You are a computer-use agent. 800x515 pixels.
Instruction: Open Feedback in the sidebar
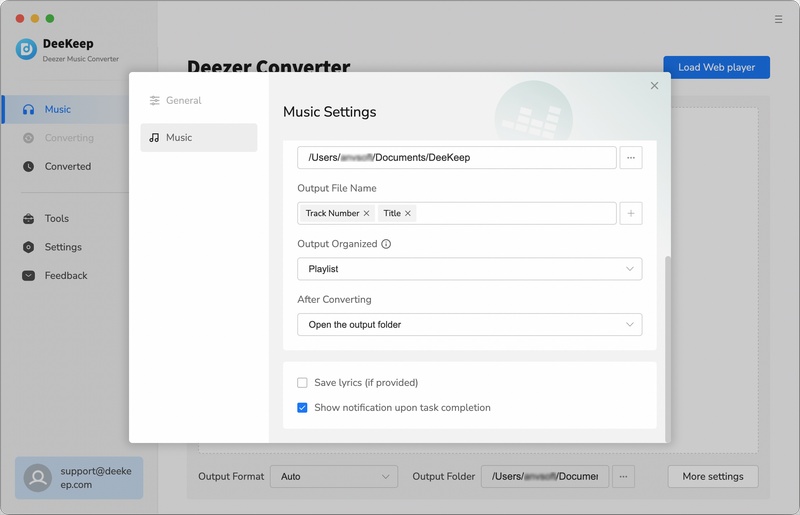(x=65, y=276)
